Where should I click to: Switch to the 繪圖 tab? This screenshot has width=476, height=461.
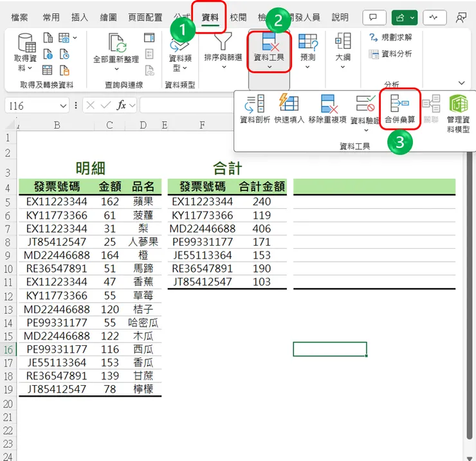pos(108,17)
